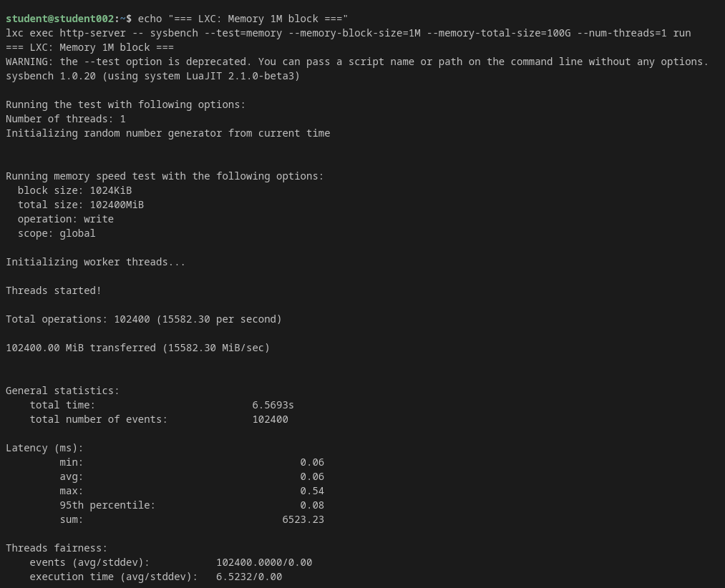Click "Initializing worker threads..." line
Image resolution: width=725 pixels, height=588 pixels.
point(95,263)
